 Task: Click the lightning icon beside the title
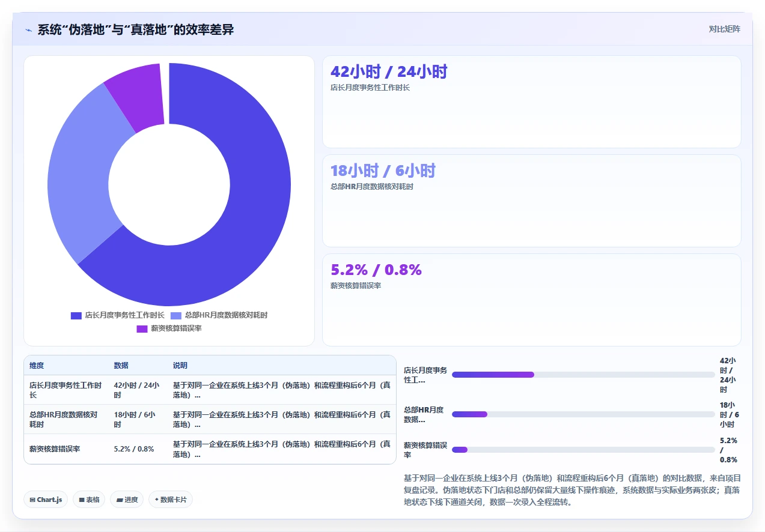(28, 29)
